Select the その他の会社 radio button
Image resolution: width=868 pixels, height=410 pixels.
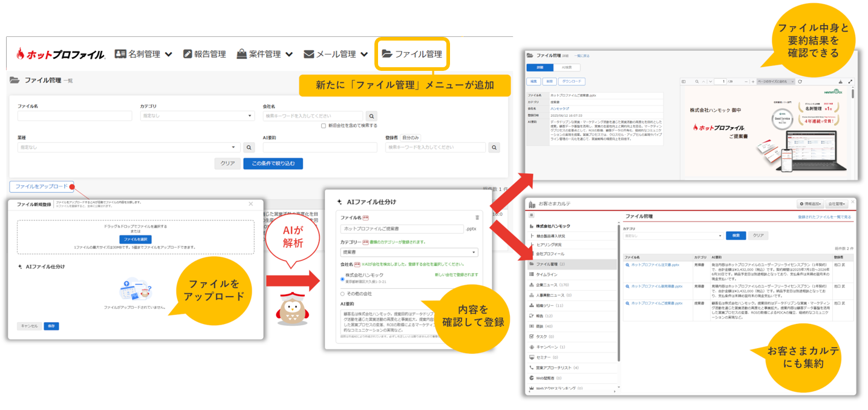(x=342, y=294)
